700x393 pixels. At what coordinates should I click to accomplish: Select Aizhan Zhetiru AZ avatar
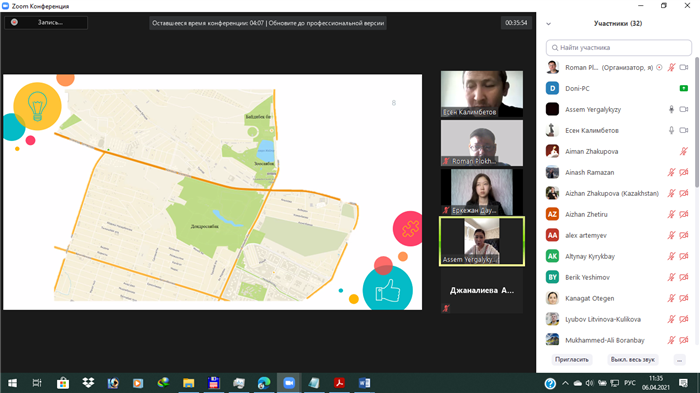[x=552, y=214]
